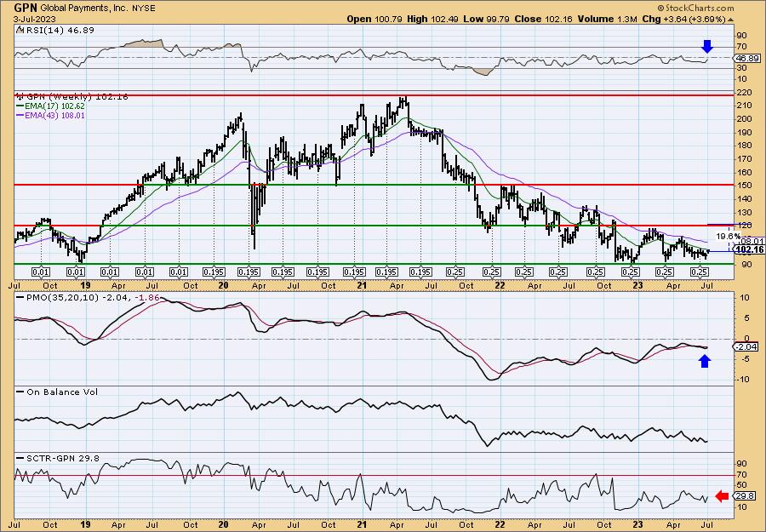The image size is (766, 532).
Task: Click the EMA(43) 108.01 legend text
Action: pos(55,116)
